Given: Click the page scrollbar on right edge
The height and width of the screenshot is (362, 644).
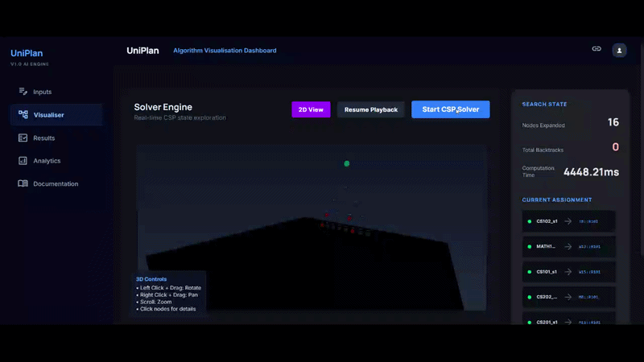Looking at the screenshot, I should pyautogui.click(x=642, y=148).
